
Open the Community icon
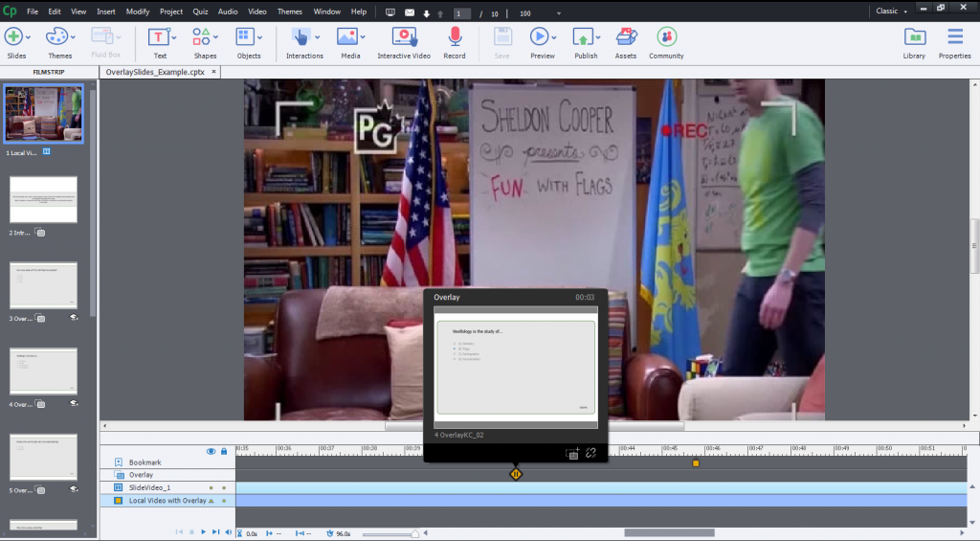[666, 37]
